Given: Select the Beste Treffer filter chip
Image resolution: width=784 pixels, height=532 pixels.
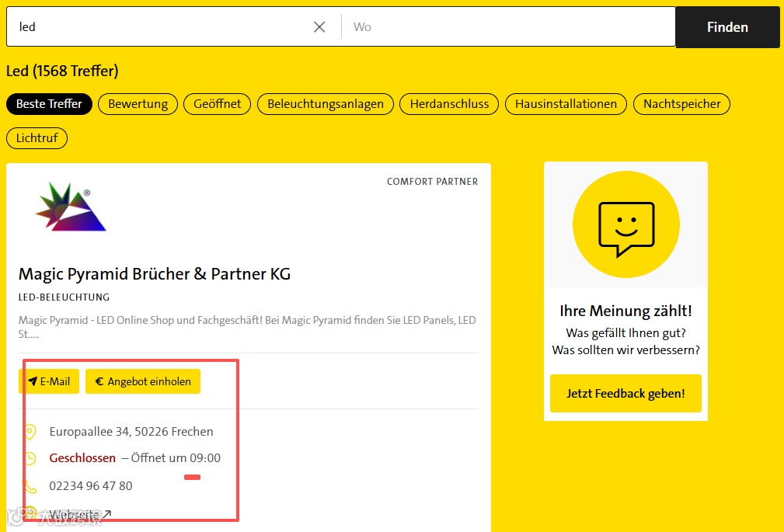Looking at the screenshot, I should [x=49, y=104].
